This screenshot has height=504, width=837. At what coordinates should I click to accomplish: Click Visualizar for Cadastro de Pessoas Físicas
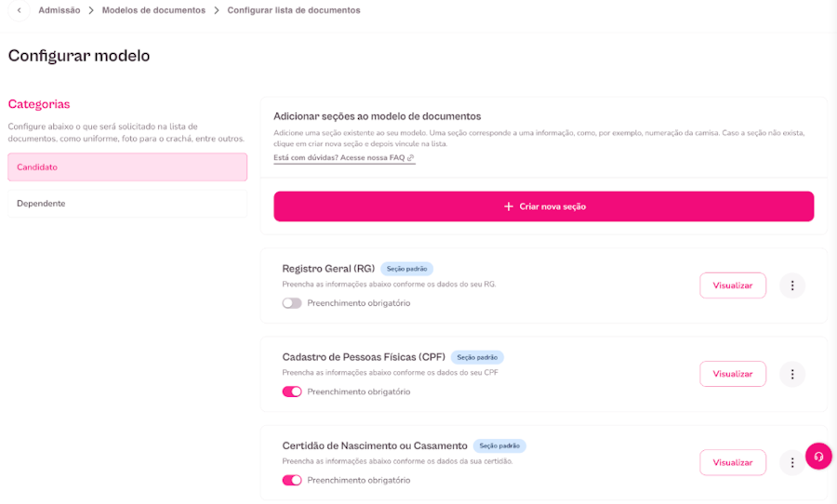click(x=732, y=374)
